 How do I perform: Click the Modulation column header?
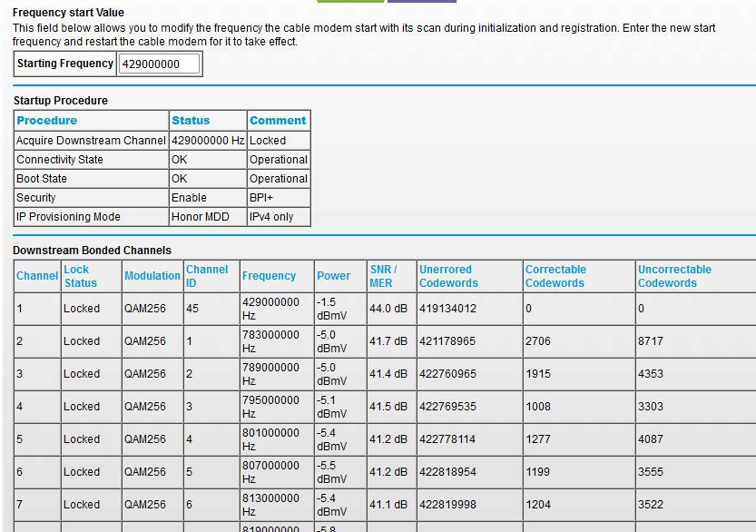tap(152, 276)
